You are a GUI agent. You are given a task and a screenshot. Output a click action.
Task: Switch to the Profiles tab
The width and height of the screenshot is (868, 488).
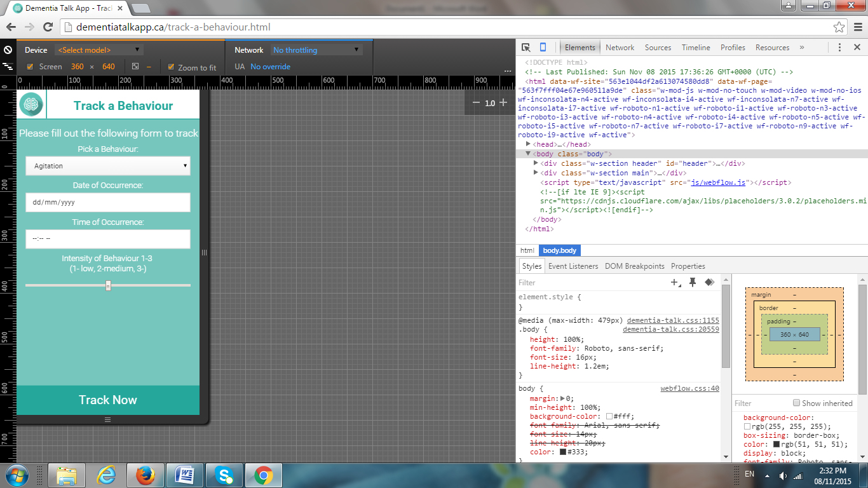[x=733, y=48]
